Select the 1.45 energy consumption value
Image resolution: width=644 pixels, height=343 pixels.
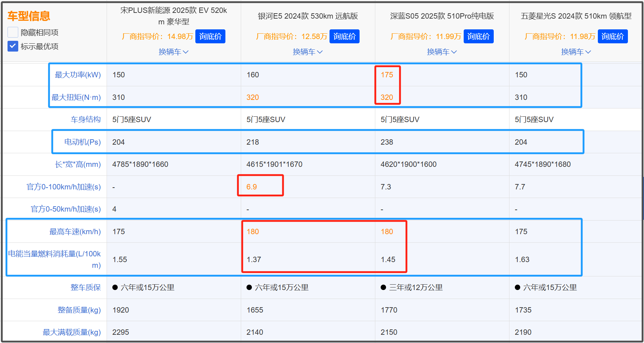pyautogui.click(x=388, y=260)
